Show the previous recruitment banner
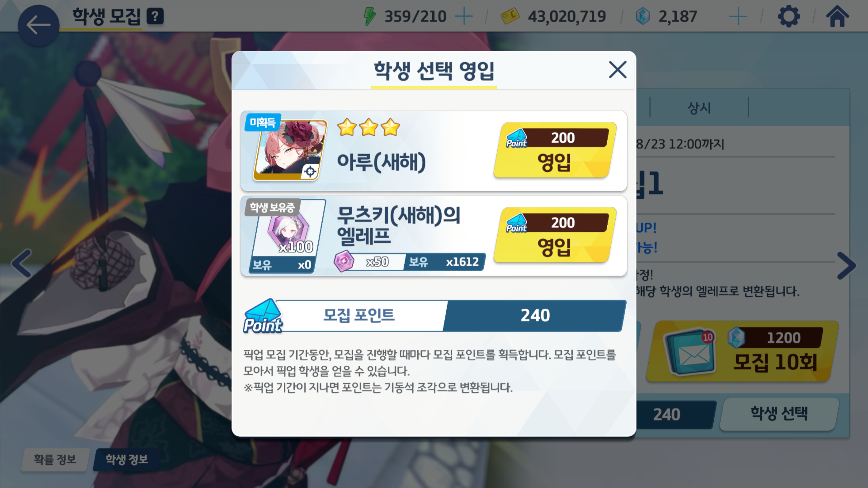Viewport: 868px width, 488px height. pos(22,264)
